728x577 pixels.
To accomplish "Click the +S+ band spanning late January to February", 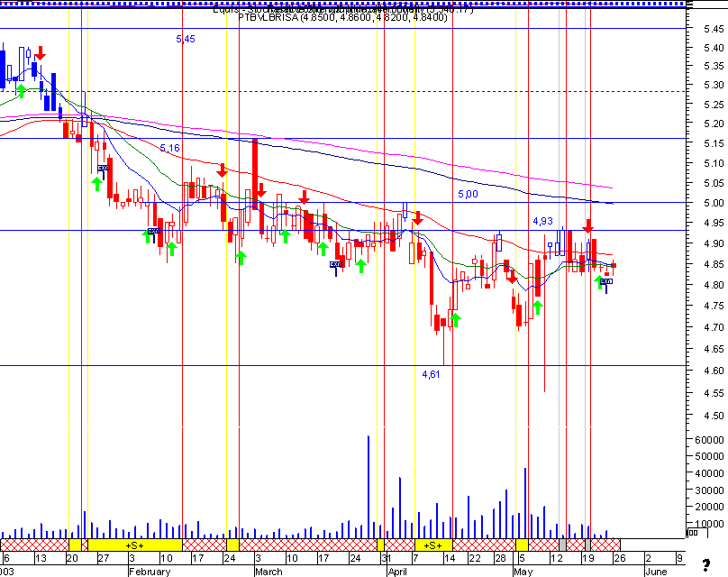I will 135,545.
